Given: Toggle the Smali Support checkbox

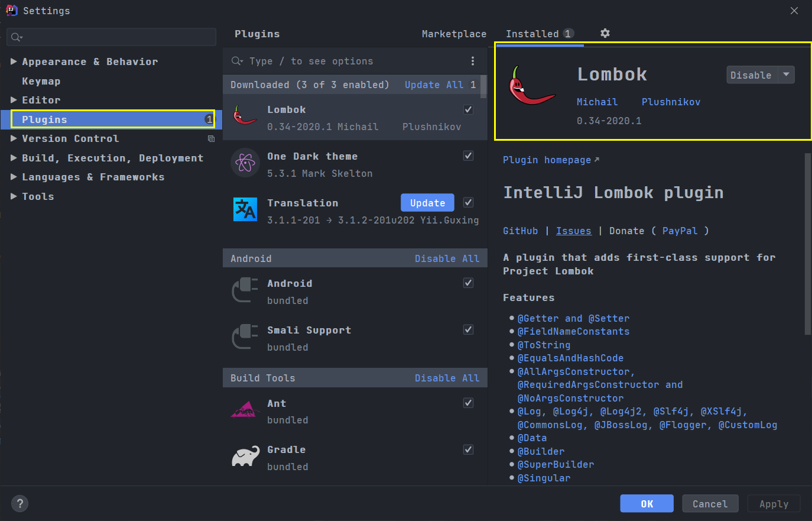Looking at the screenshot, I should tap(469, 329).
